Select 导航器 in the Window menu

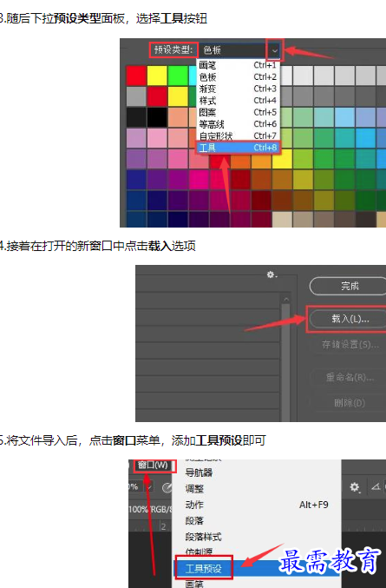point(257,472)
